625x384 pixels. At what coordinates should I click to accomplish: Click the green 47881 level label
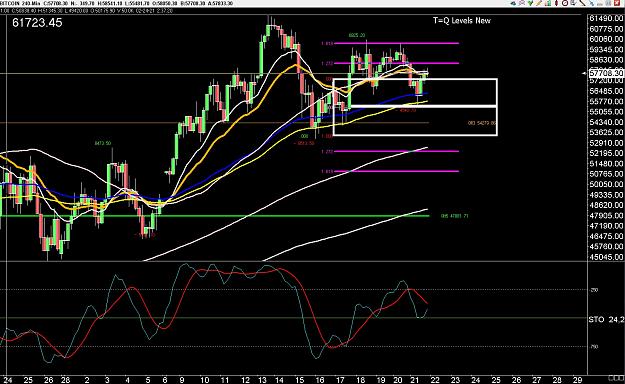pos(454,216)
